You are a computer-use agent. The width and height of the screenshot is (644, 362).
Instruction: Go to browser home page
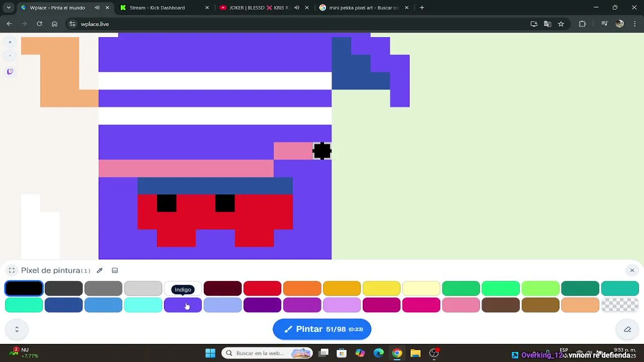coord(54,24)
